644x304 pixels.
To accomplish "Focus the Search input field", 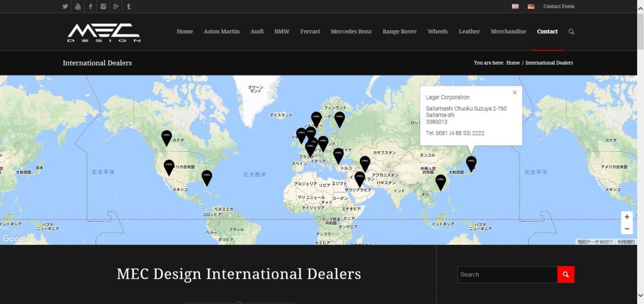I will tap(507, 274).
